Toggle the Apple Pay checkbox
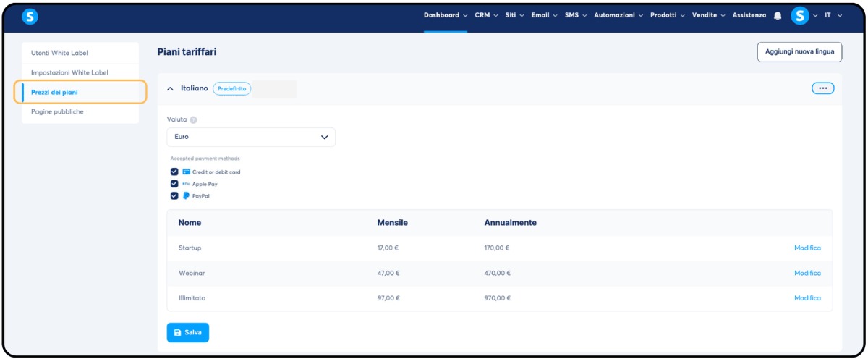 [174, 184]
